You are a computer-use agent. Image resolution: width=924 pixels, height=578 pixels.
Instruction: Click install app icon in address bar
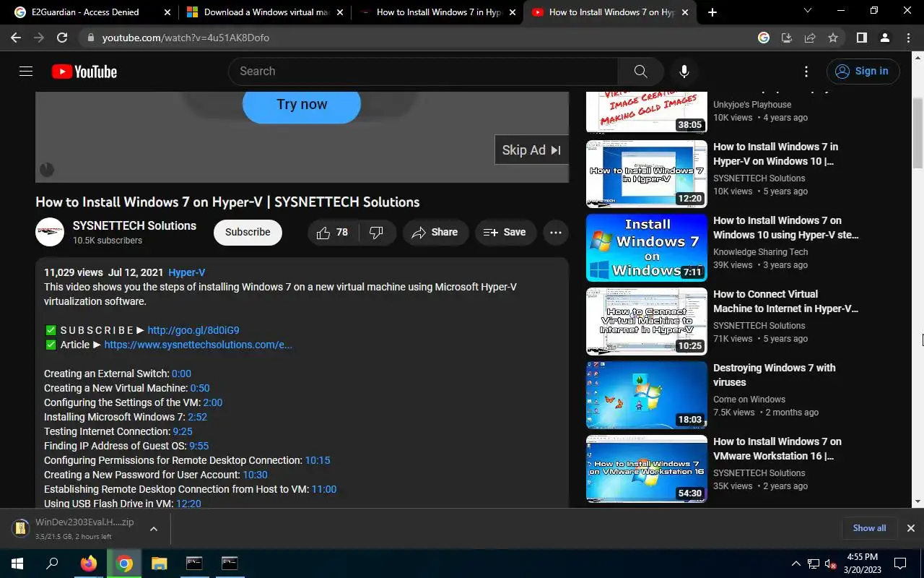787,38
